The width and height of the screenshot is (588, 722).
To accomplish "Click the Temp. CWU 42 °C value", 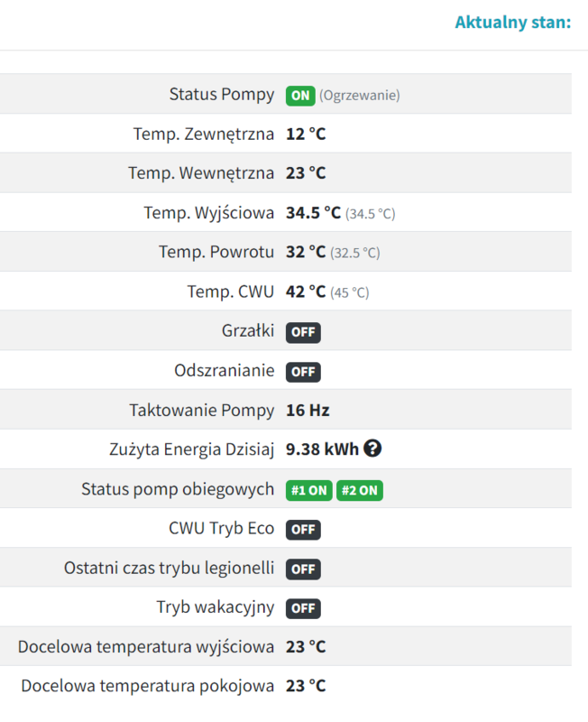I will (306, 292).
